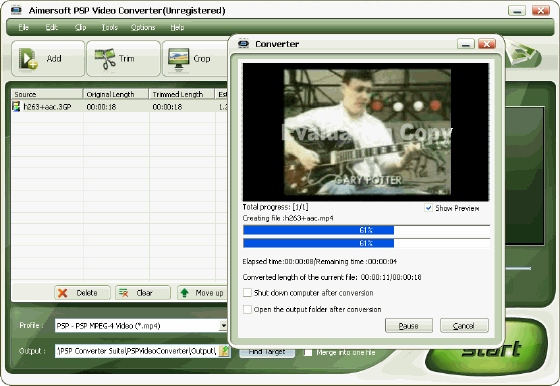Close the Converter dialog
Screen dimensions: 560x386
[486, 44]
